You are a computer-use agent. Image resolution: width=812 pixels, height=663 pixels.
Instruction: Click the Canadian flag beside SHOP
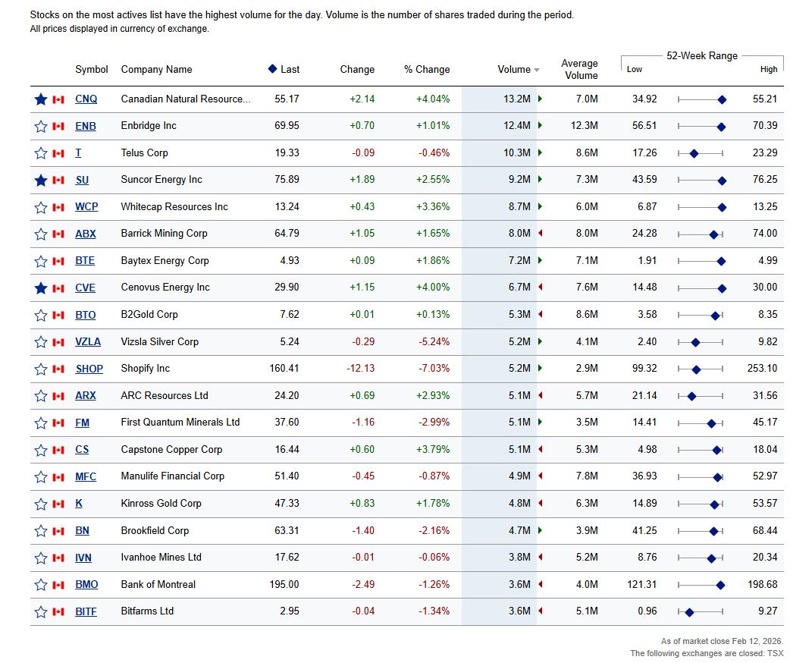pos(58,369)
